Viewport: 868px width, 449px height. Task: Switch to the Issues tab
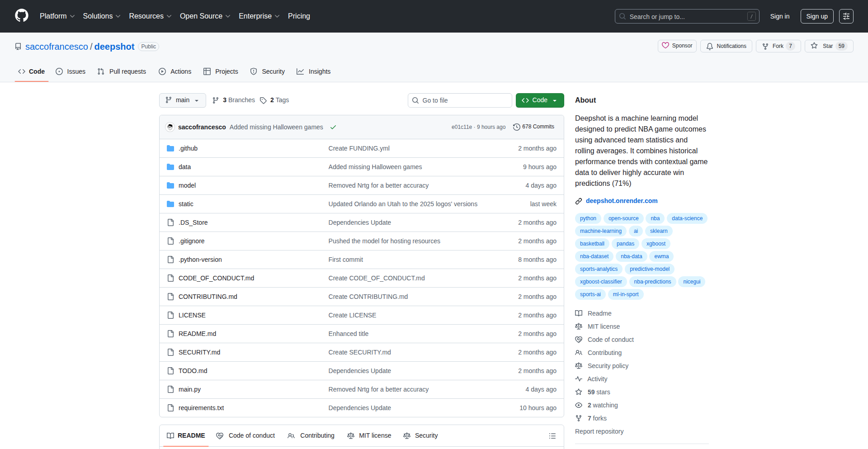pyautogui.click(x=71, y=71)
